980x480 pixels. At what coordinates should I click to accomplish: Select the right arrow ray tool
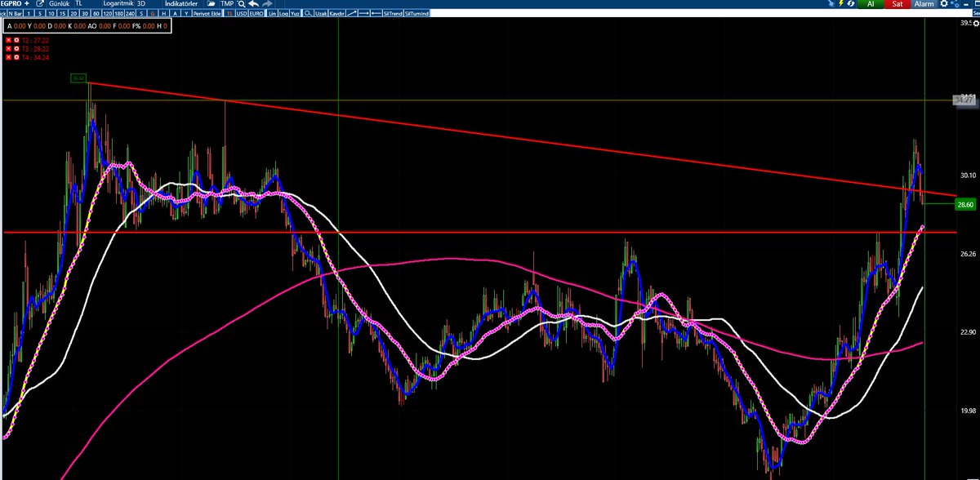363,14
